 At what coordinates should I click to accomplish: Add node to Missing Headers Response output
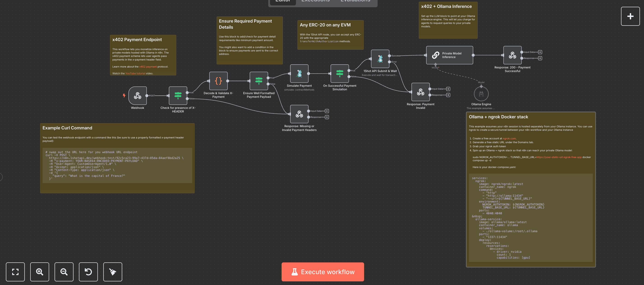click(x=327, y=117)
